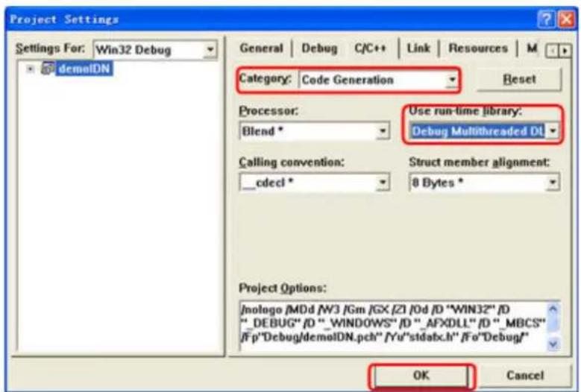Click OK to confirm settings
581x392 pixels.
click(421, 376)
